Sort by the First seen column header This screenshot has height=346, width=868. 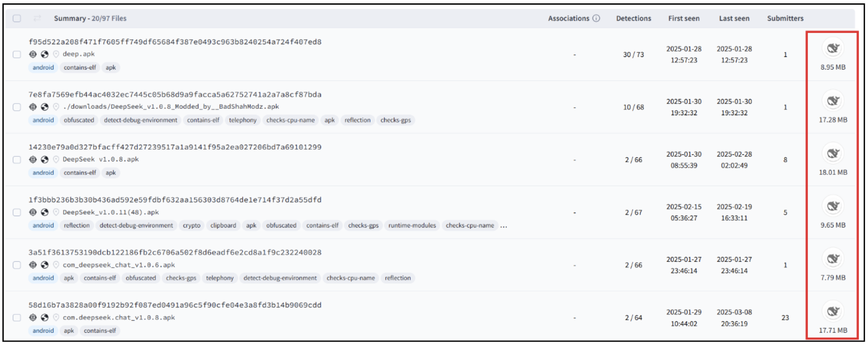(x=683, y=18)
